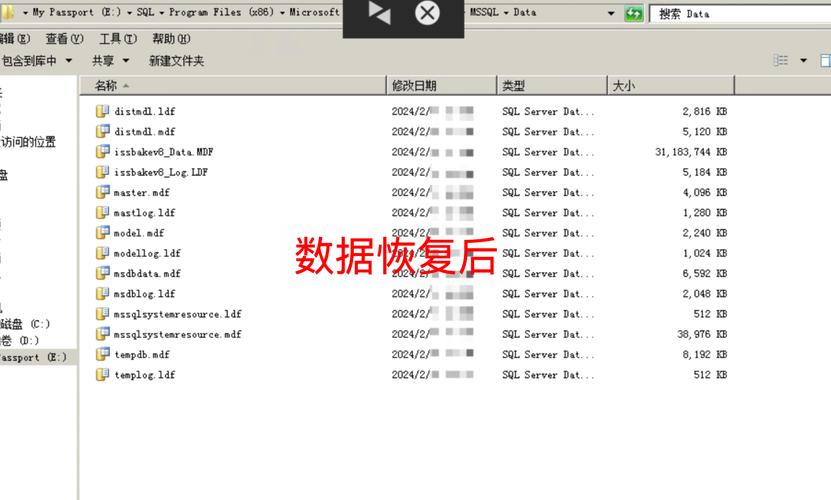Expand the 共享 dropdown

[x=126, y=60]
